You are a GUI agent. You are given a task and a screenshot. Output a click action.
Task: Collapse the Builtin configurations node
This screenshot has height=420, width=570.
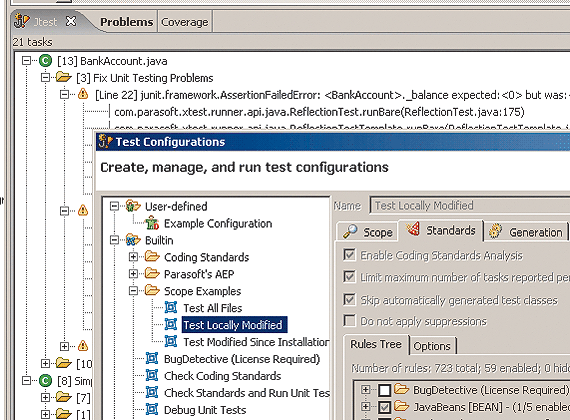115,240
